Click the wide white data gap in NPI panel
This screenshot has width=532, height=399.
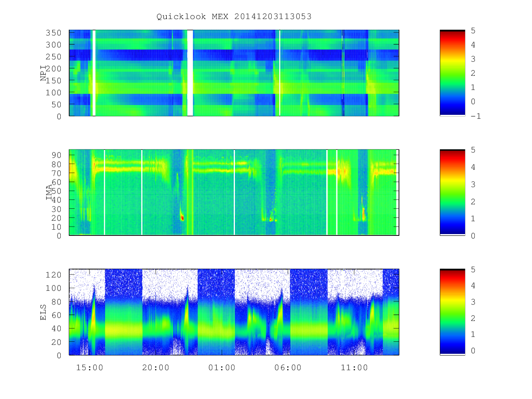pos(190,73)
